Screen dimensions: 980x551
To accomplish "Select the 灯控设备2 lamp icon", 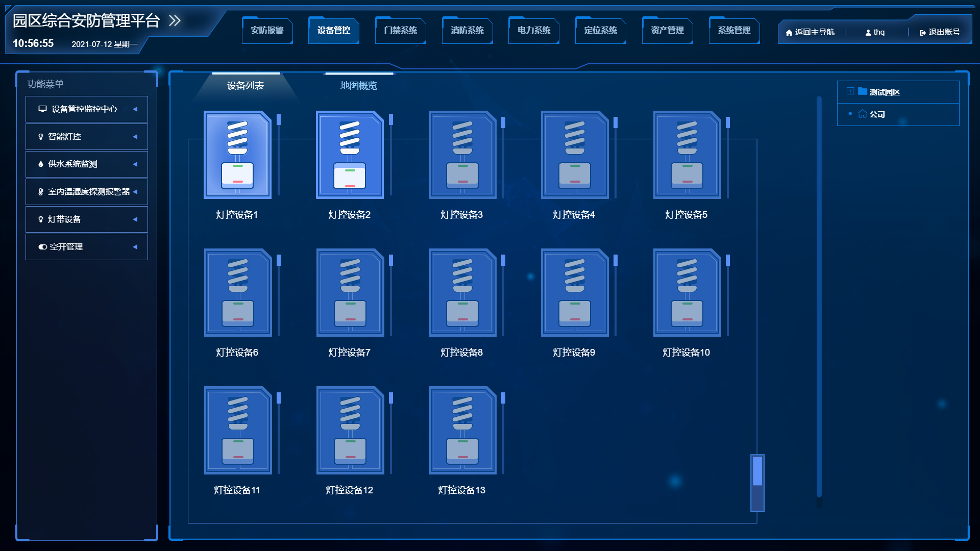I will point(350,155).
